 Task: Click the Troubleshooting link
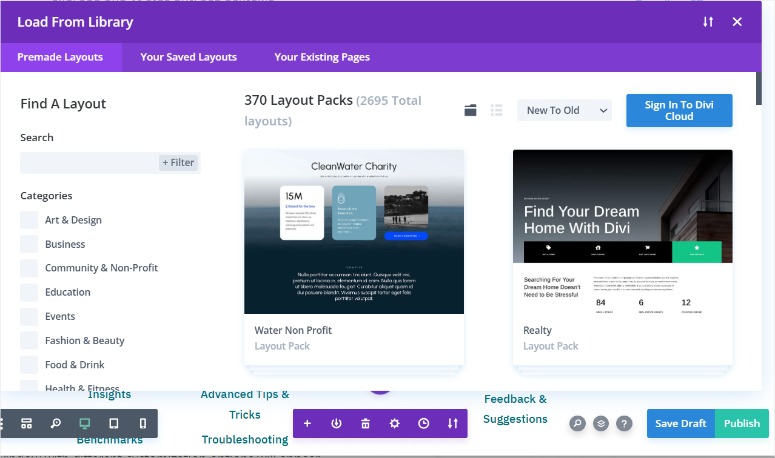(x=245, y=439)
